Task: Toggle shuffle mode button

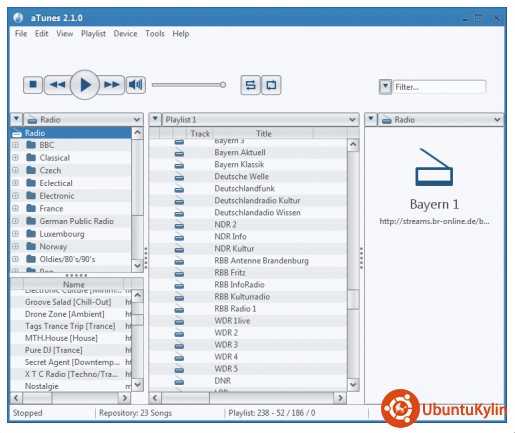Action: (x=250, y=85)
